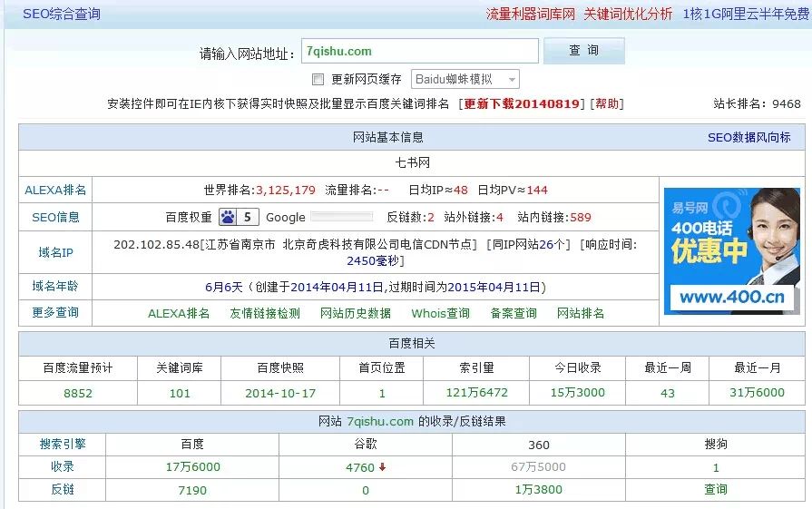Image resolution: width=812 pixels, height=509 pixels.
Task: Click 360 backlinks value 1万3800
Action: (538, 489)
